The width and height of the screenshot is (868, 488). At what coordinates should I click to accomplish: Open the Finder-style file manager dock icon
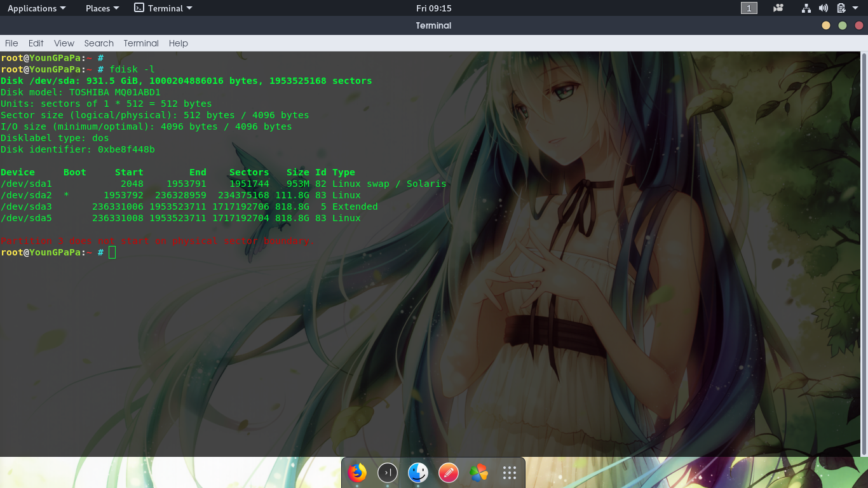coord(418,473)
